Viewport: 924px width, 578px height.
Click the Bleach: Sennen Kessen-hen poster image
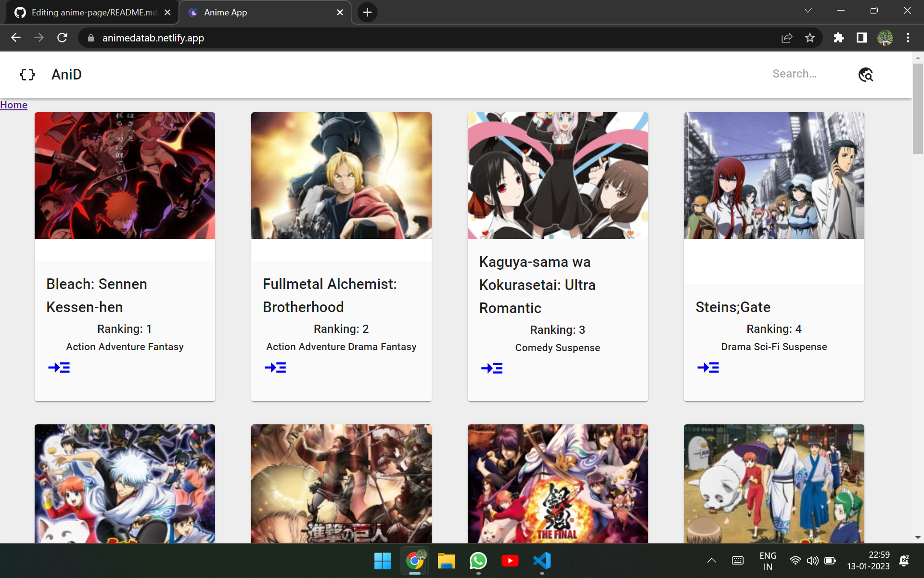(x=125, y=175)
